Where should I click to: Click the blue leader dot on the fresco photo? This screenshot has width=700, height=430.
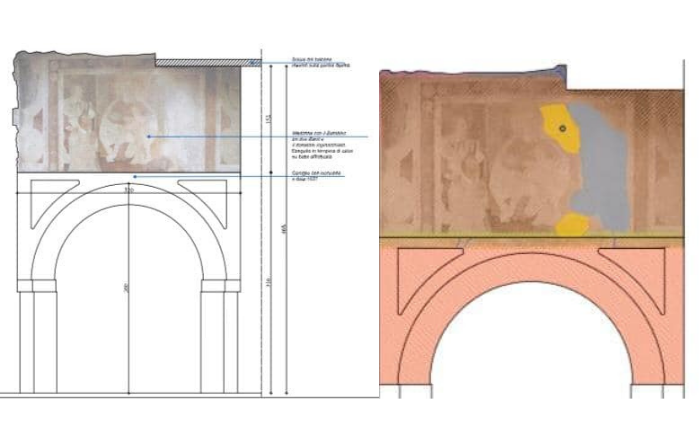coord(149,137)
